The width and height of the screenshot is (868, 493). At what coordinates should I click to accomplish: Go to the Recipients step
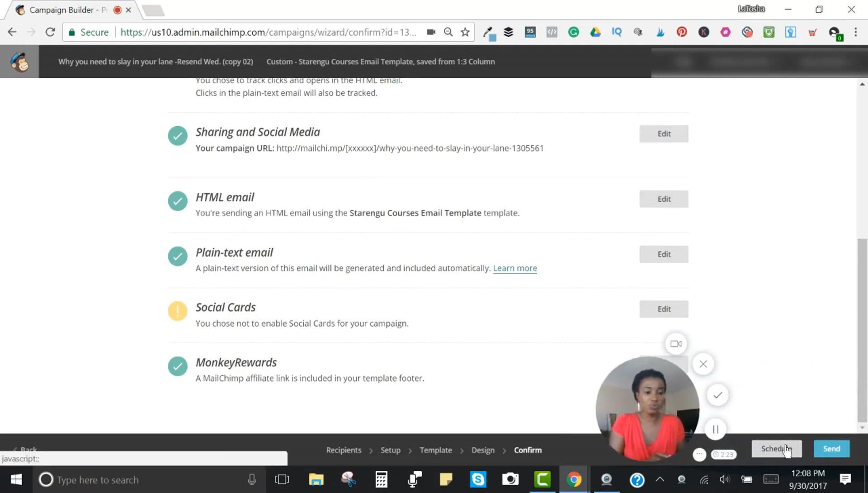tap(344, 450)
